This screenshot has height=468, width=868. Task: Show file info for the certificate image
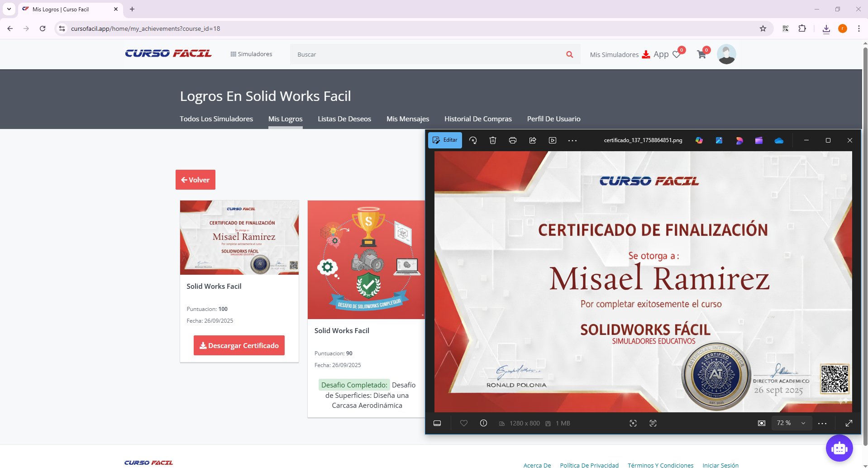pyautogui.click(x=483, y=423)
